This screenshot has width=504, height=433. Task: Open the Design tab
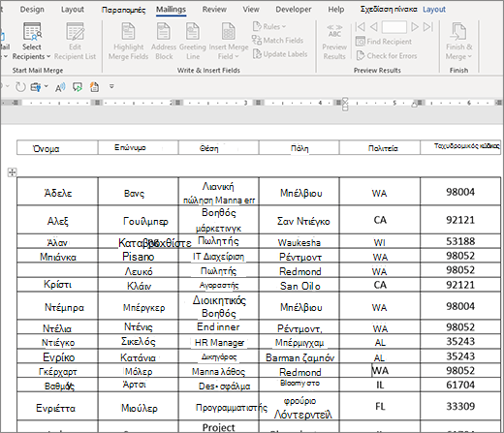coord(32,10)
